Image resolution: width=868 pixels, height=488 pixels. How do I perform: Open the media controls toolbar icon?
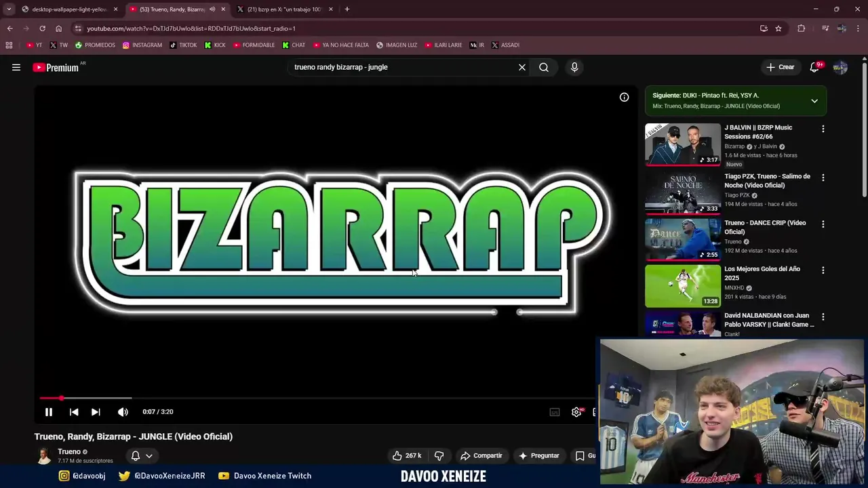click(825, 28)
